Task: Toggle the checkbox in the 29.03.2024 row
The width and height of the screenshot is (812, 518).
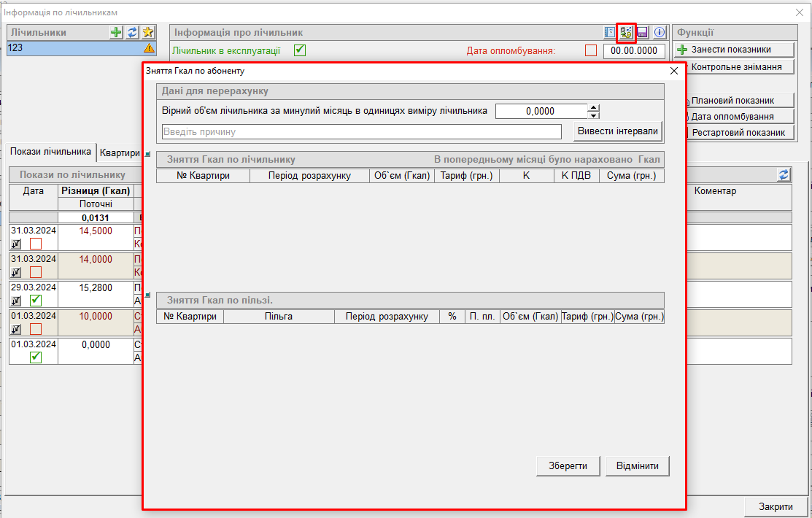Action: (36, 301)
